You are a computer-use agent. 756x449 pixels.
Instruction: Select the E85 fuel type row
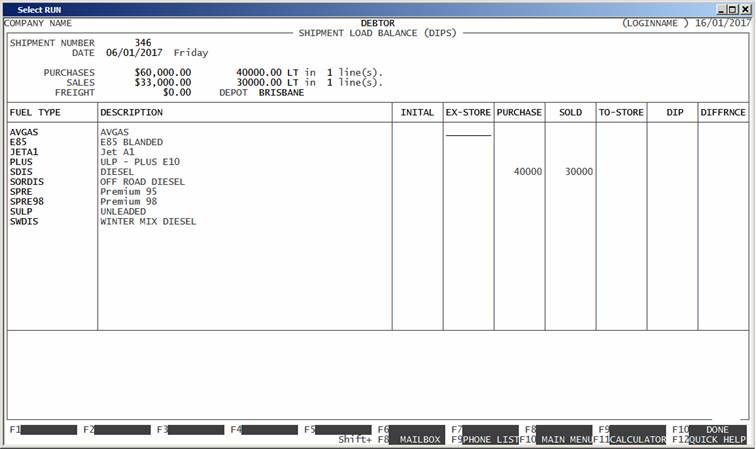(18, 142)
